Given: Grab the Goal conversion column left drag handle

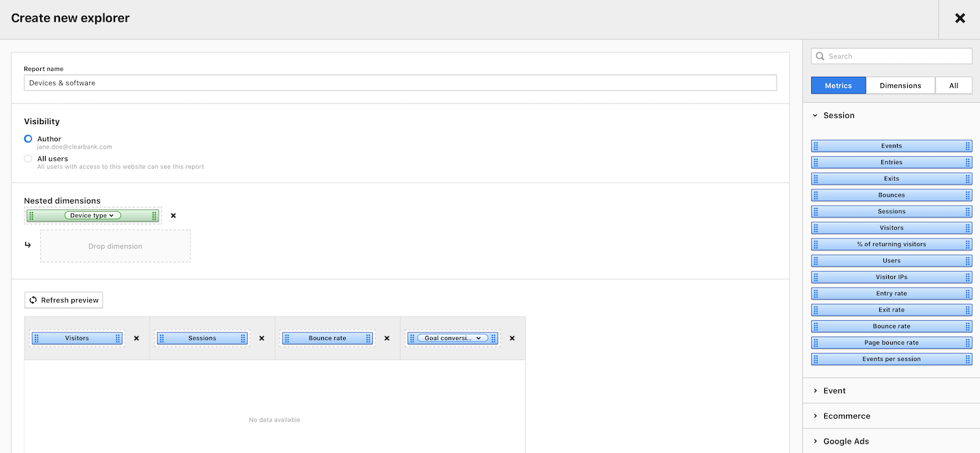Looking at the screenshot, I should 412,338.
